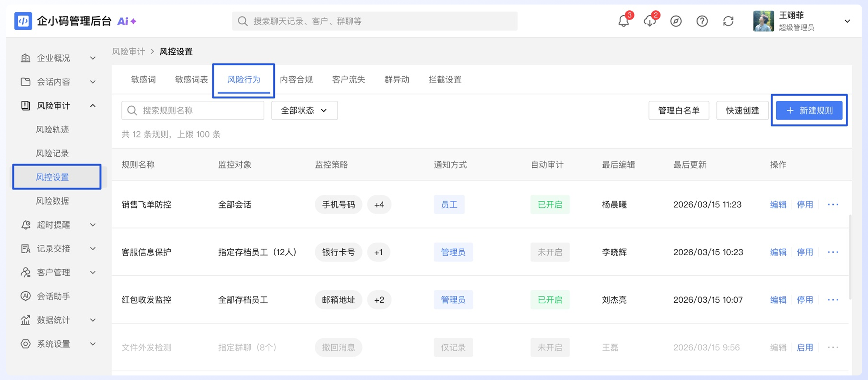This screenshot has height=380, width=868.
Task: Click the user avatar picture
Action: pos(764,21)
